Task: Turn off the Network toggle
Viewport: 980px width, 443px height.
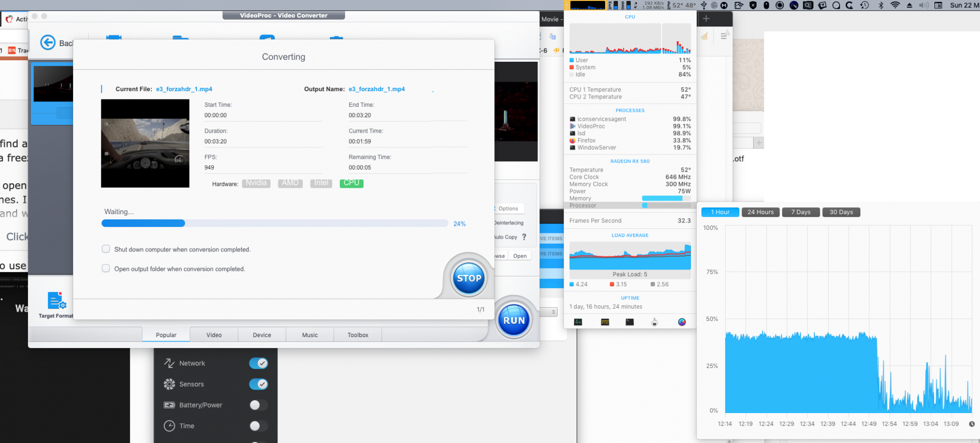Action: coord(259,363)
